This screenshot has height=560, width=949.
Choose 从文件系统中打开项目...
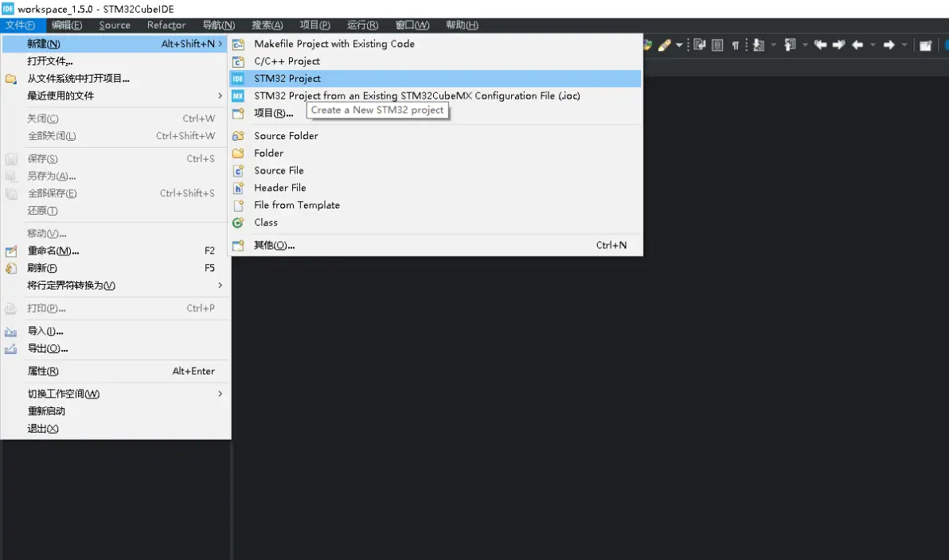115,79
